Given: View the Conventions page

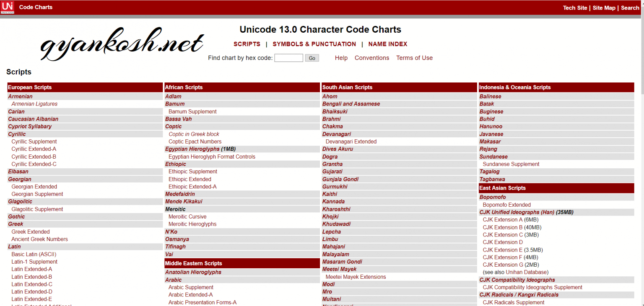Looking at the screenshot, I should tap(371, 58).
